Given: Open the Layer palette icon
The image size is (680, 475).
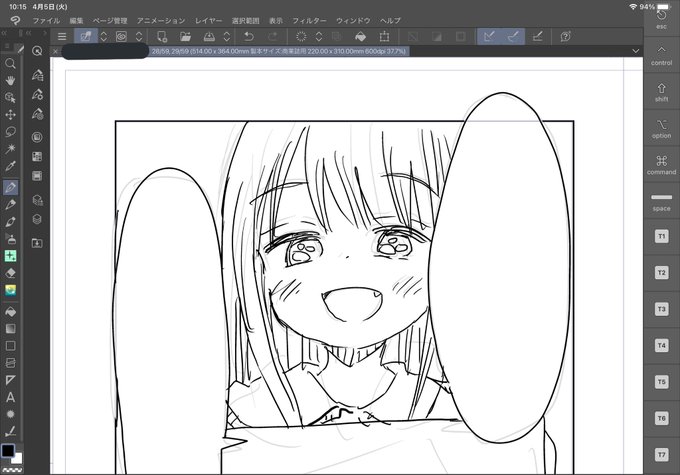Looking at the screenshot, I should [x=37, y=219].
